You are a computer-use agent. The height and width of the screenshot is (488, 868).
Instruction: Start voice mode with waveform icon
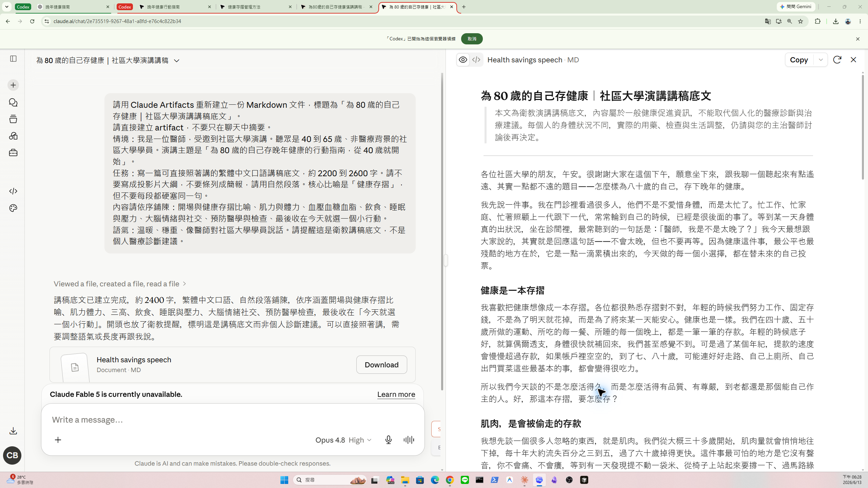(x=409, y=440)
